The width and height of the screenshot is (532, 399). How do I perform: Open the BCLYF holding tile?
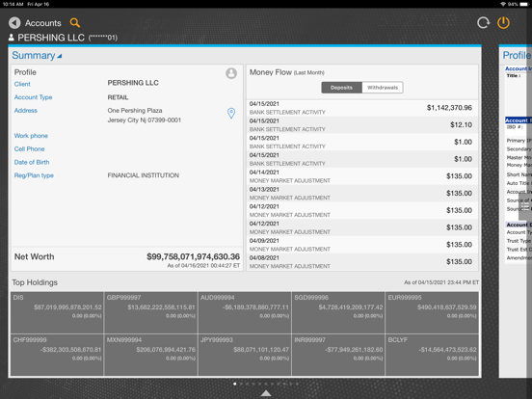[x=432, y=355]
